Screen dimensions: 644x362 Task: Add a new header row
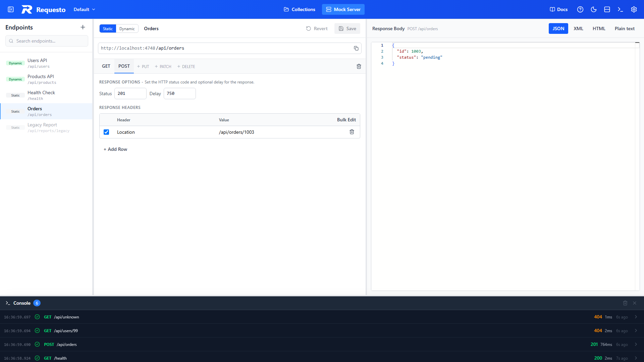(x=115, y=149)
